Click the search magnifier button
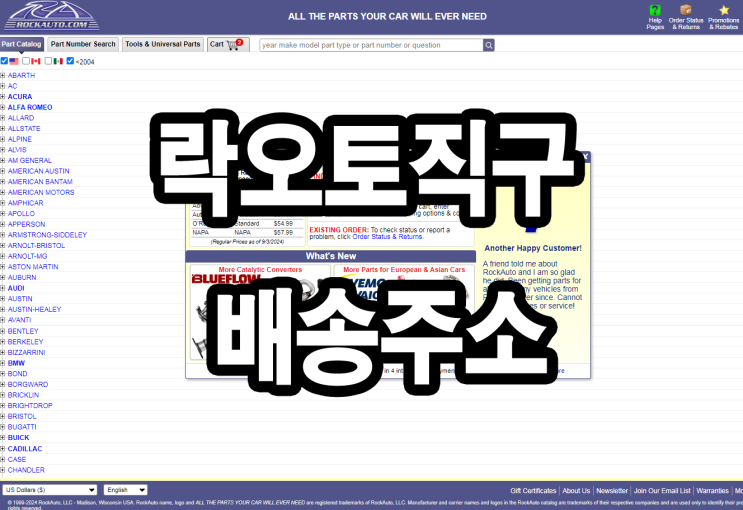Screen dimensions: 743x510 489,45
